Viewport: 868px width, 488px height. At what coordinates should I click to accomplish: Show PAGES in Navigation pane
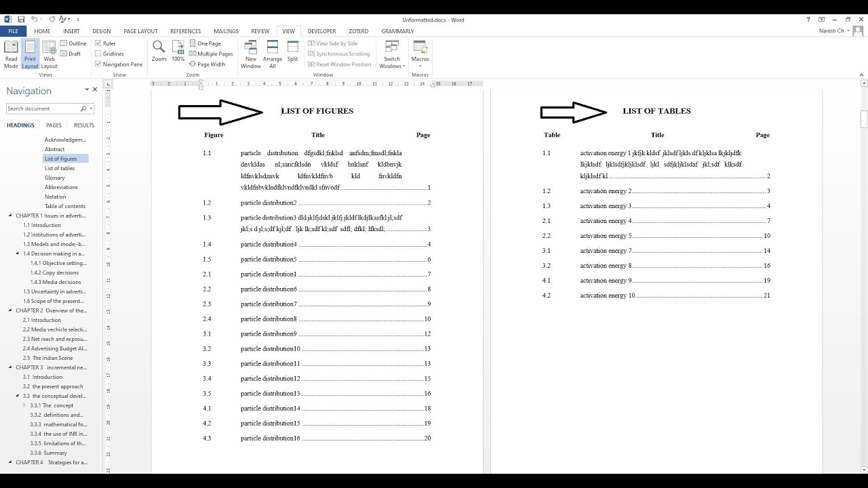[54, 125]
